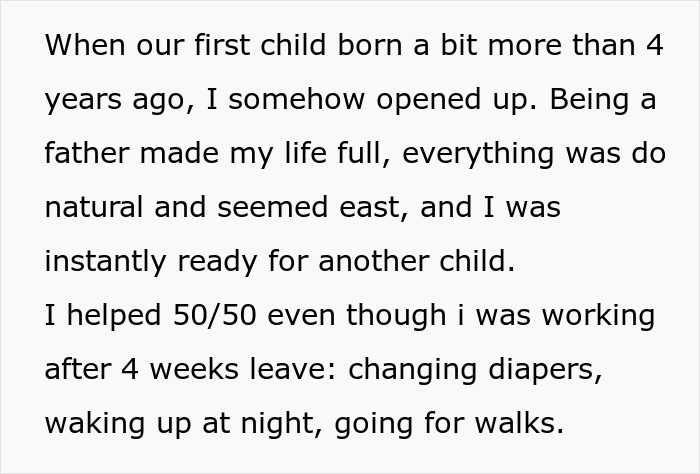Click the word "somehow" in the second line

point(296,99)
